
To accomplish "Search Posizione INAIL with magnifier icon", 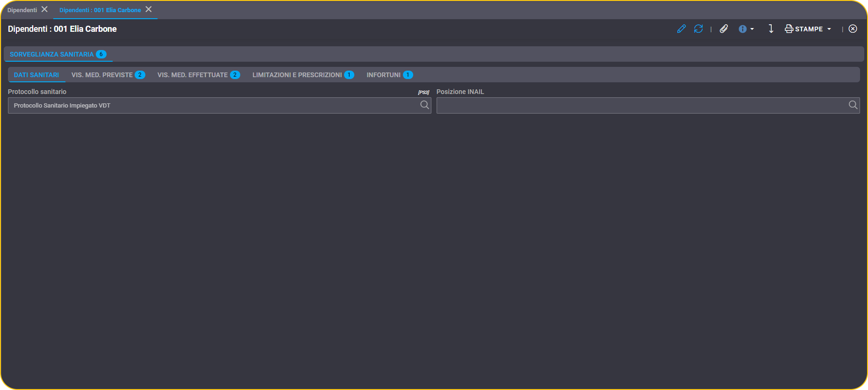I will point(853,105).
